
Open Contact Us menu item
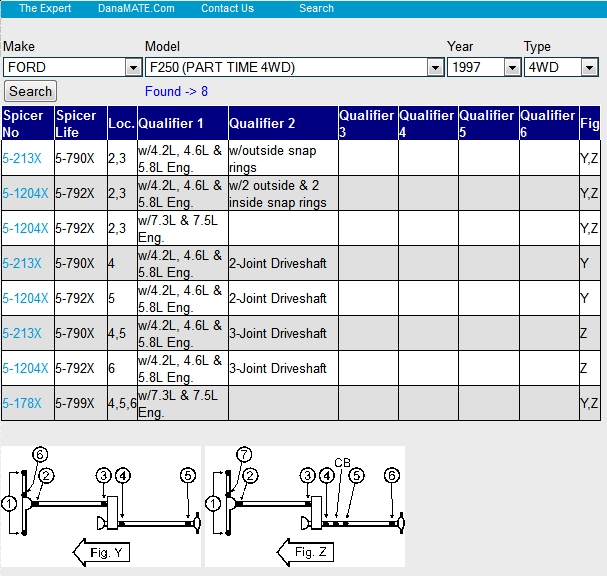pyautogui.click(x=227, y=8)
